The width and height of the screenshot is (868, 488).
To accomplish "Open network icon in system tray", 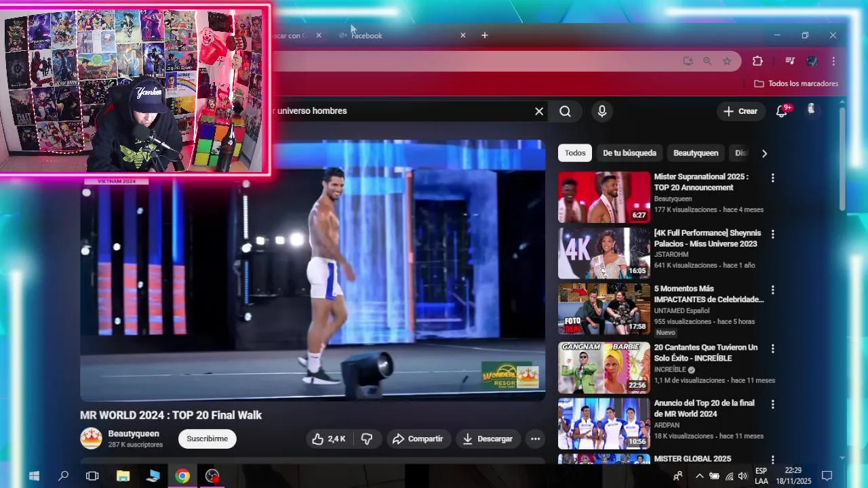I will click(729, 476).
